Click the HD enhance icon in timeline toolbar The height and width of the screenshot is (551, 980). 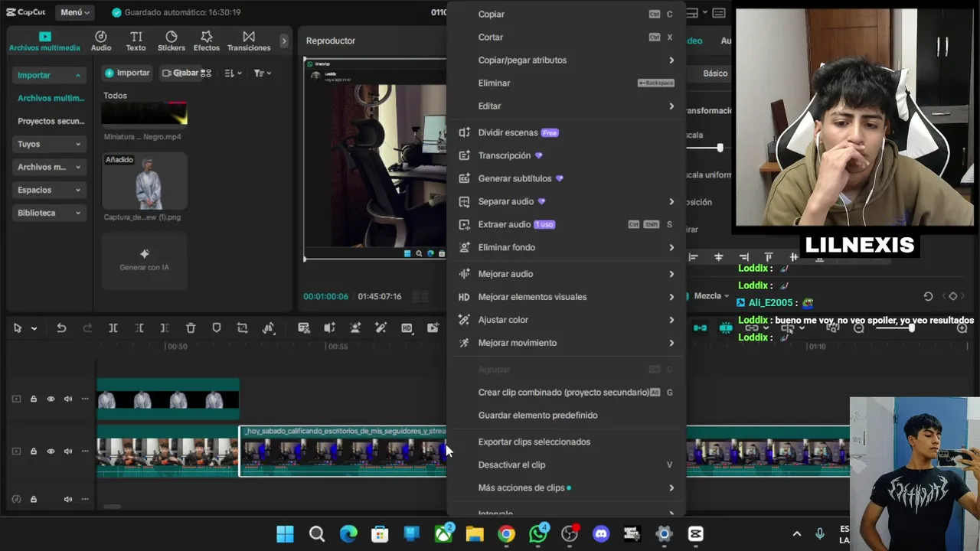tap(407, 328)
